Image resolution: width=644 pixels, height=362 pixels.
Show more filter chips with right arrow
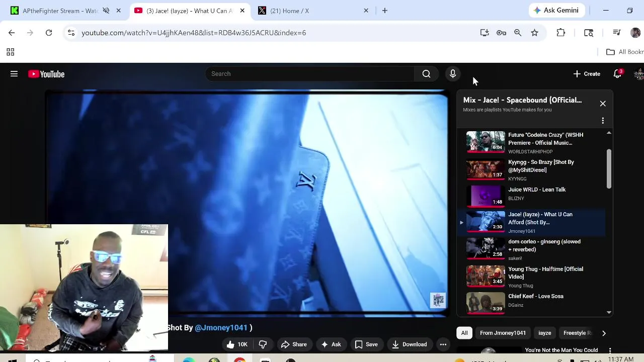coord(604,333)
